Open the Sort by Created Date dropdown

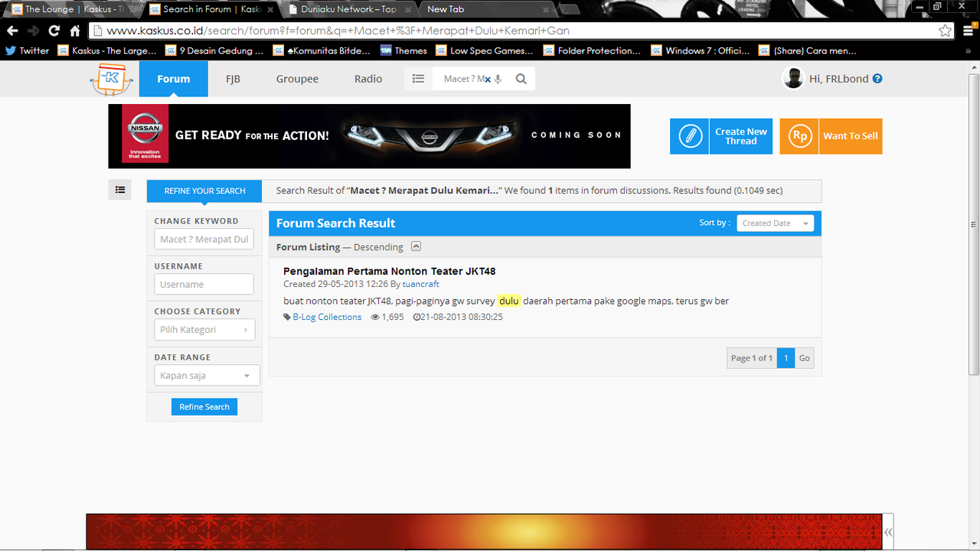(x=775, y=223)
